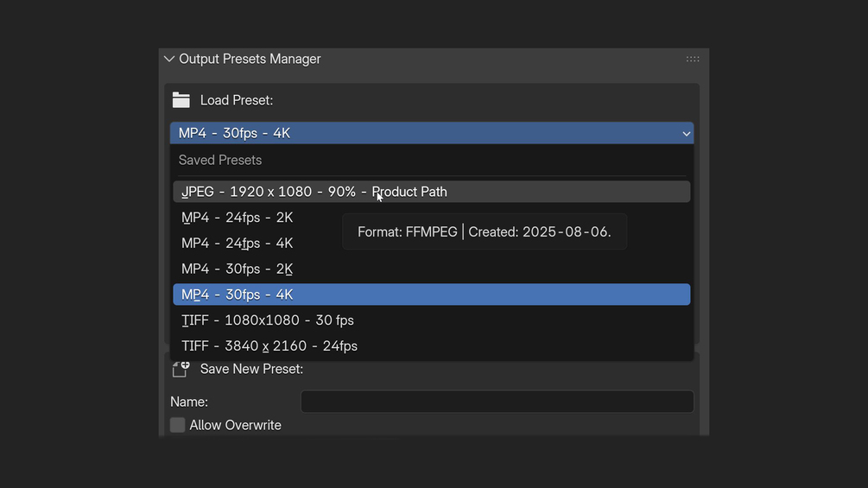Select the MP4 - 30fps - 2K preset
Image resolution: width=868 pixels, height=488 pixels.
pos(237,269)
